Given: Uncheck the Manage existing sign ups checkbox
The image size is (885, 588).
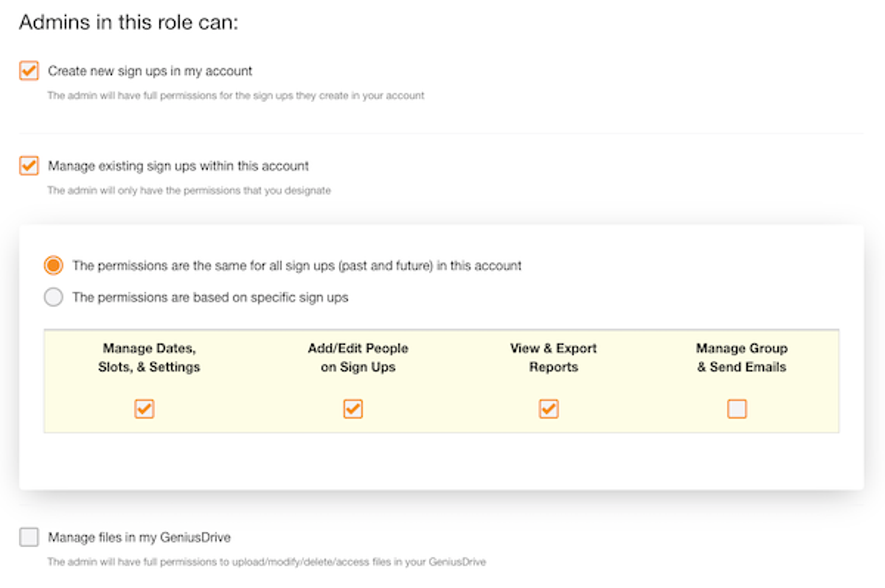Looking at the screenshot, I should point(29,166).
